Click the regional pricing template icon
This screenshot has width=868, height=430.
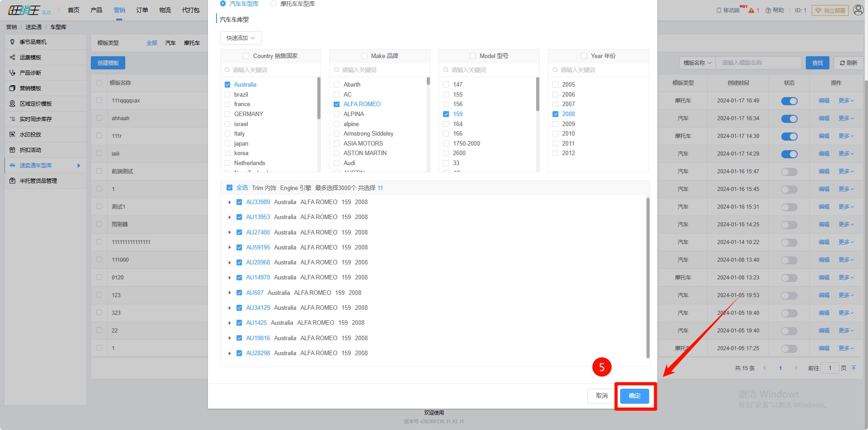tap(12, 104)
